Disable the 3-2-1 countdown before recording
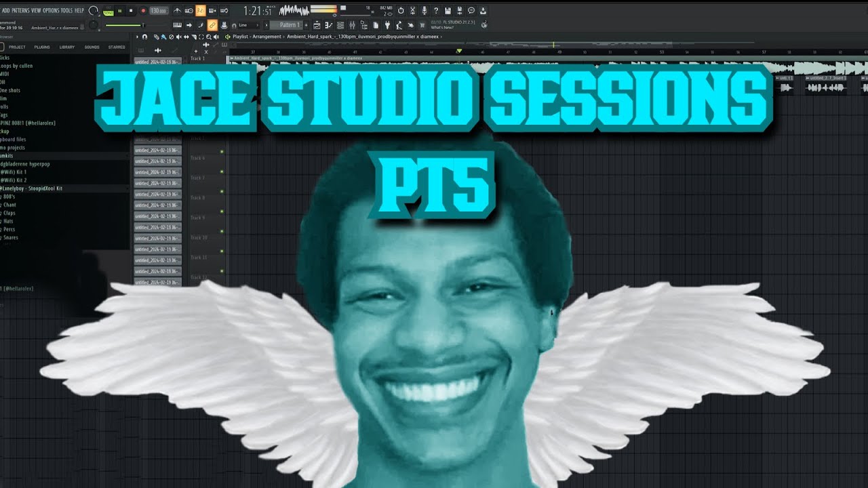 click(x=200, y=11)
